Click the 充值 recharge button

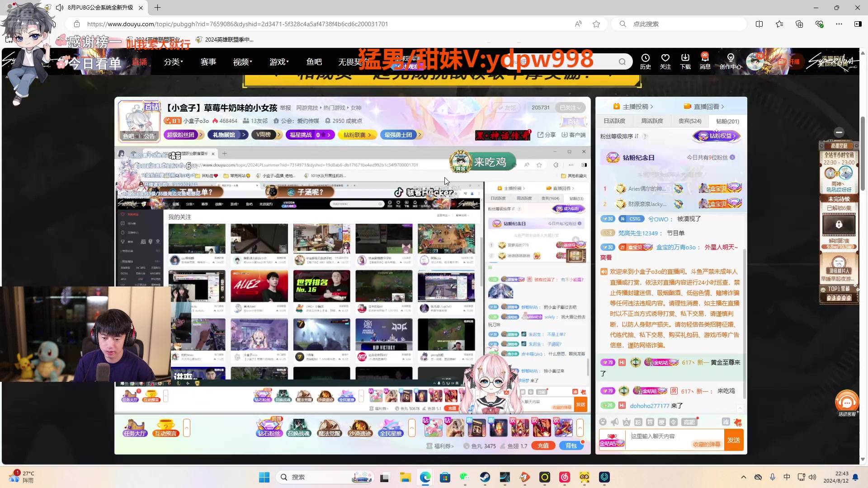point(543,446)
